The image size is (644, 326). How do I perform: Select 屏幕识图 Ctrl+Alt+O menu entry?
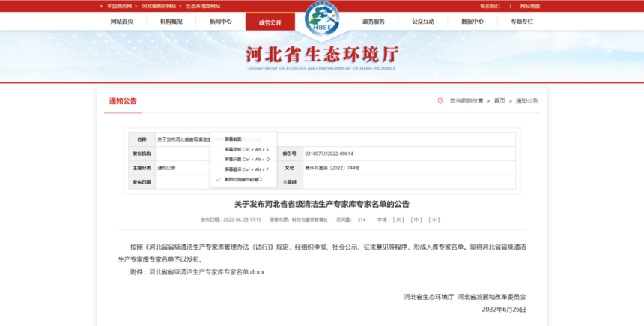(x=246, y=160)
